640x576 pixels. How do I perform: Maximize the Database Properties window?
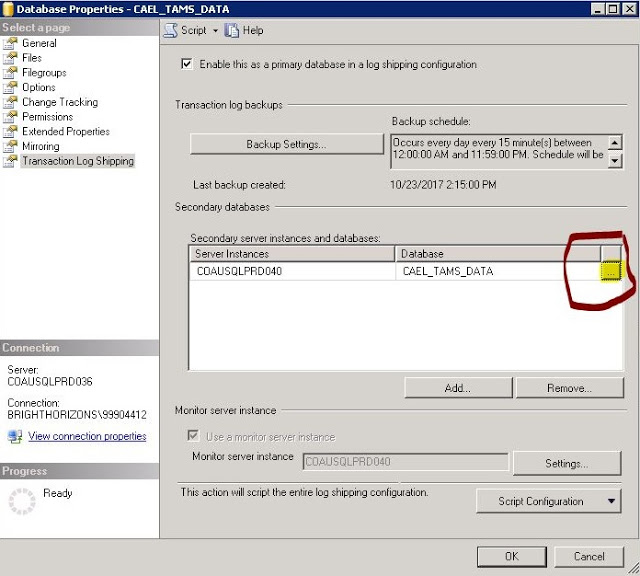pyautogui.click(x=613, y=9)
